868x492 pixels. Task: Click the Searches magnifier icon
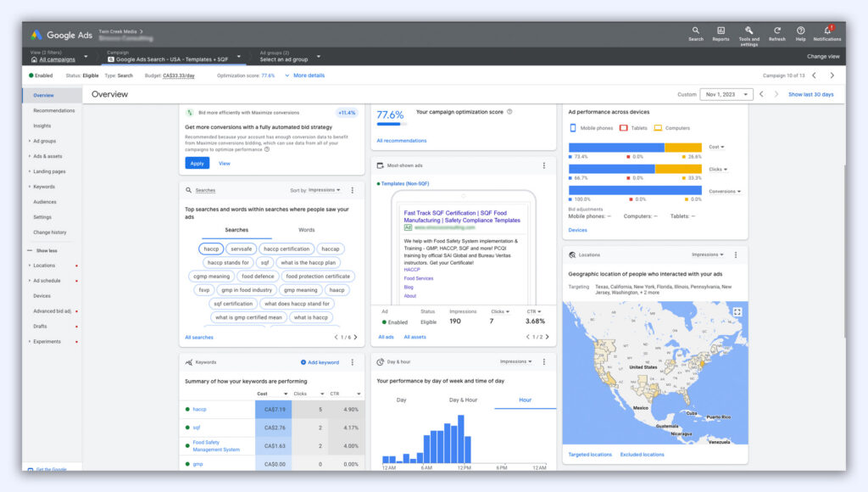tap(189, 190)
